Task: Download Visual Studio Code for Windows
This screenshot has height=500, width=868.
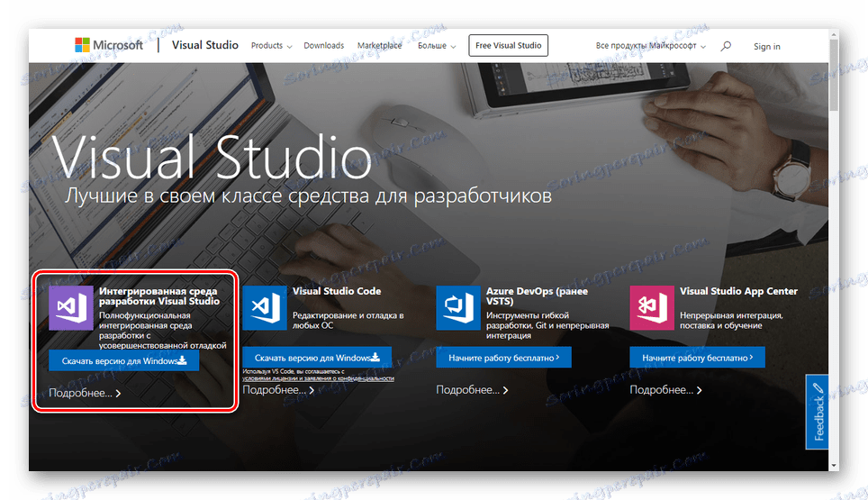Action: (x=317, y=358)
